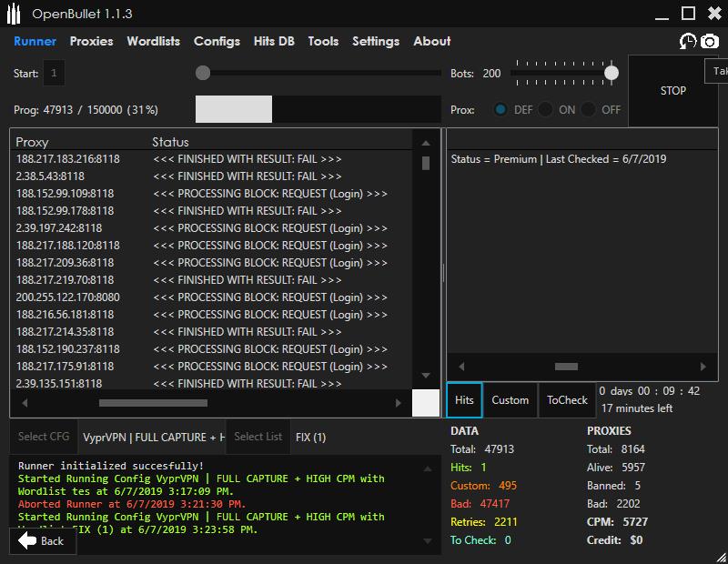Open the Configs tab
The height and width of the screenshot is (564, 728).
coord(217,41)
